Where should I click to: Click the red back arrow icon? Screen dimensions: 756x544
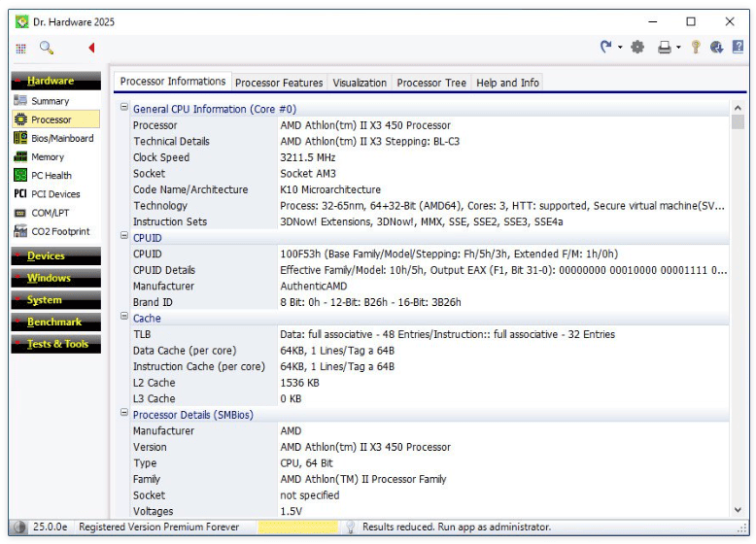[x=91, y=48]
